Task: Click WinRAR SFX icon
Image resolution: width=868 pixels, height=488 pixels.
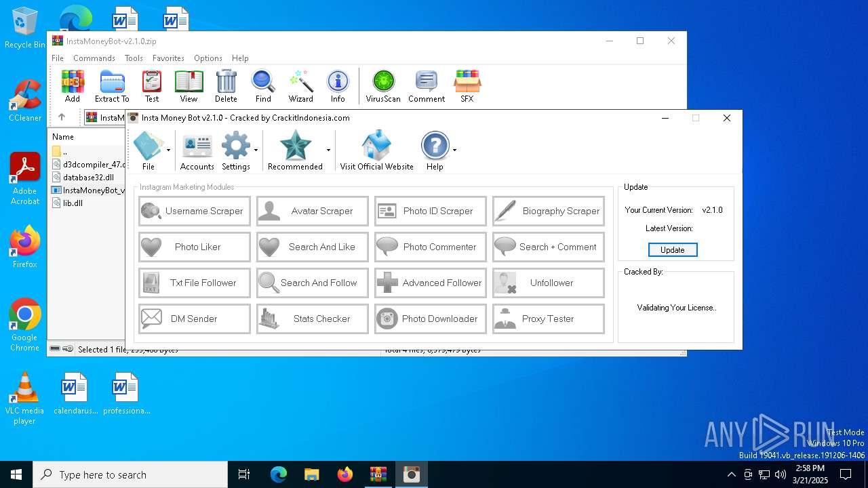Action: [x=467, y=86]
